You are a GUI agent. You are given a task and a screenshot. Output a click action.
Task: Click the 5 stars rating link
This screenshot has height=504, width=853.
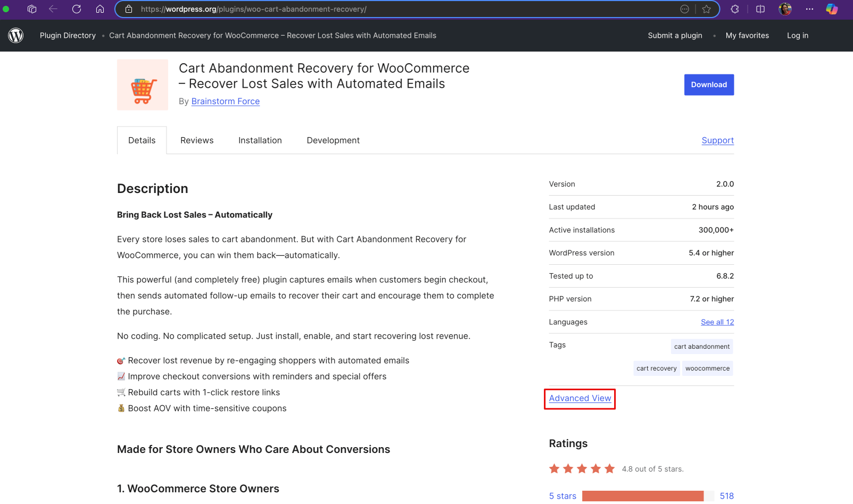(x=562, y=496)
